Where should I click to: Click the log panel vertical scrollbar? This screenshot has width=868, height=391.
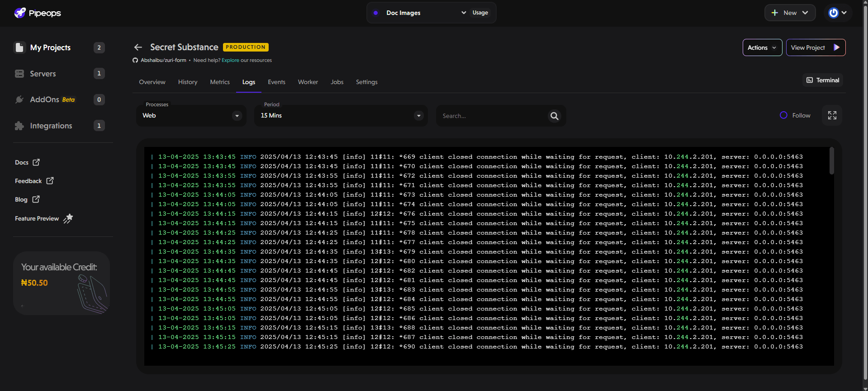pos(831,160)
